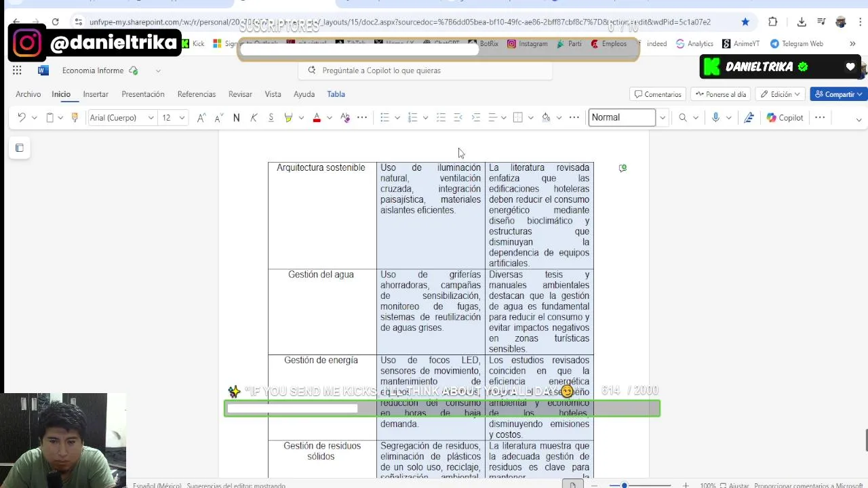This screenshot has width=868, height=488.
Task: Open the AnimeYT bookmark
Action: tap(741, 43)
